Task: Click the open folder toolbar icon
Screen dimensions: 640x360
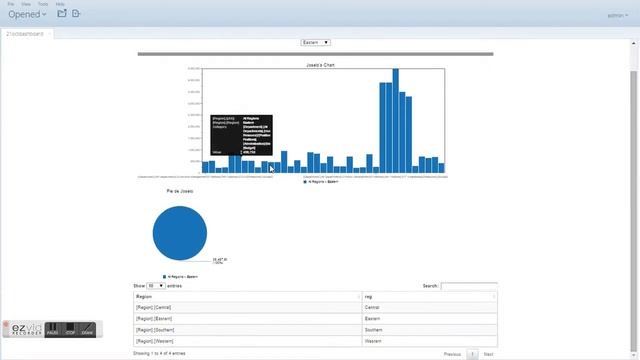Action: point(62,13)
